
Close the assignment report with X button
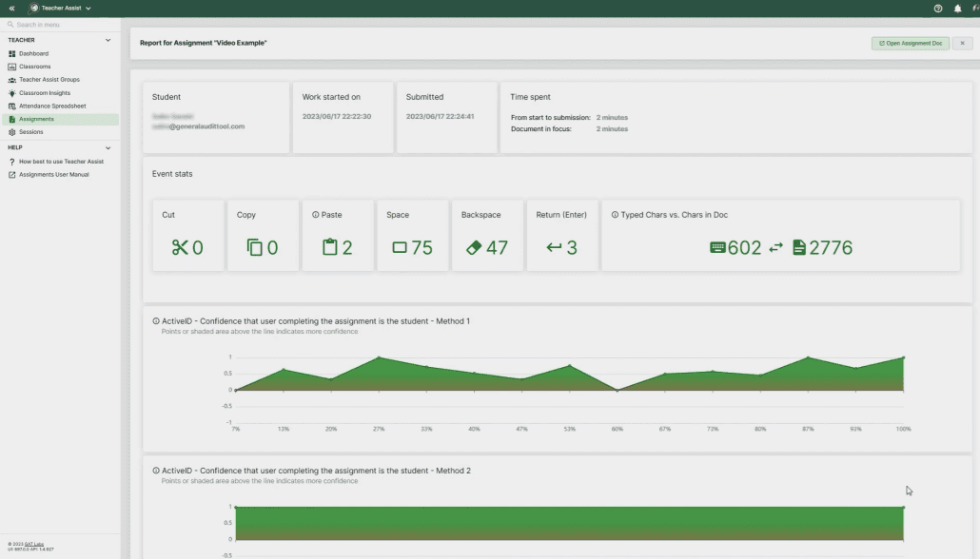(x=962, y=43)
